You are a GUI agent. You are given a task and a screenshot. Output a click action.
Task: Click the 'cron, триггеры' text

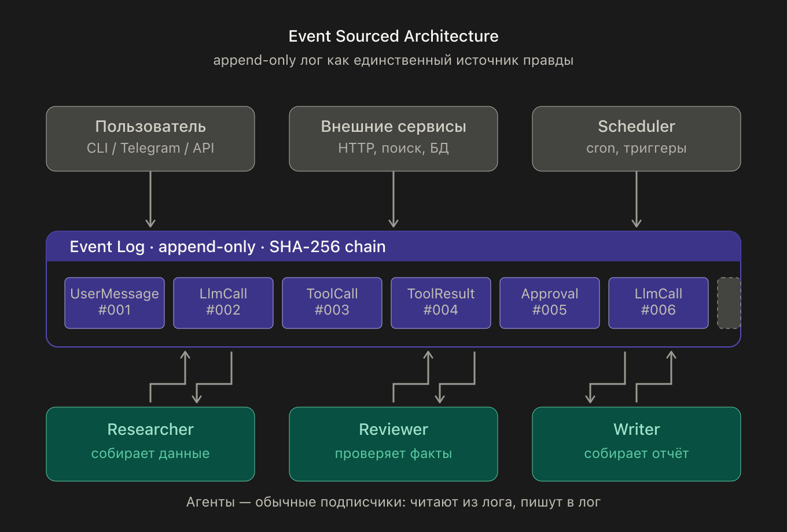(637, 148)
